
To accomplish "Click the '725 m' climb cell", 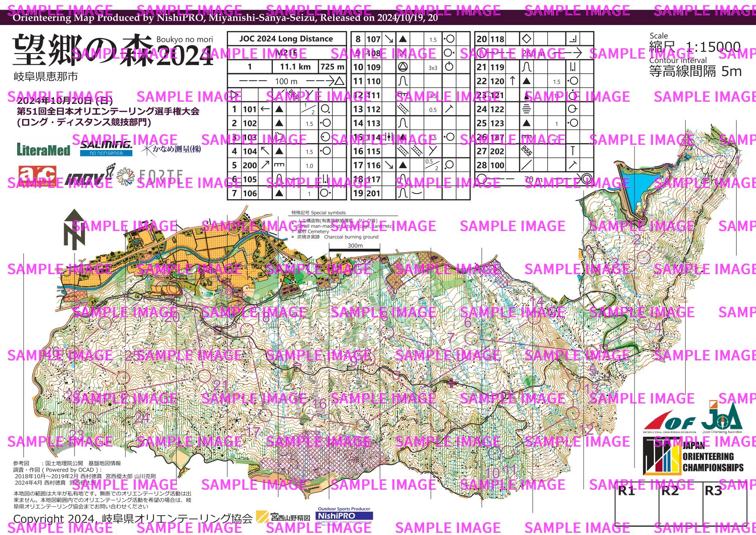I will point(332,67).
